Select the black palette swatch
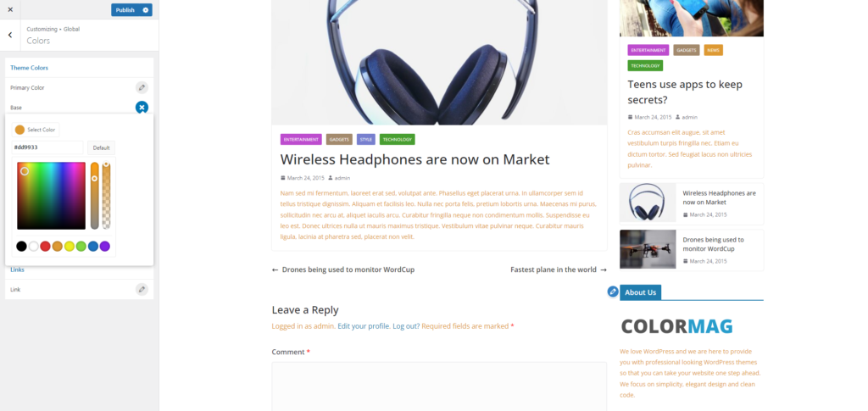 (x=21, y=246)
